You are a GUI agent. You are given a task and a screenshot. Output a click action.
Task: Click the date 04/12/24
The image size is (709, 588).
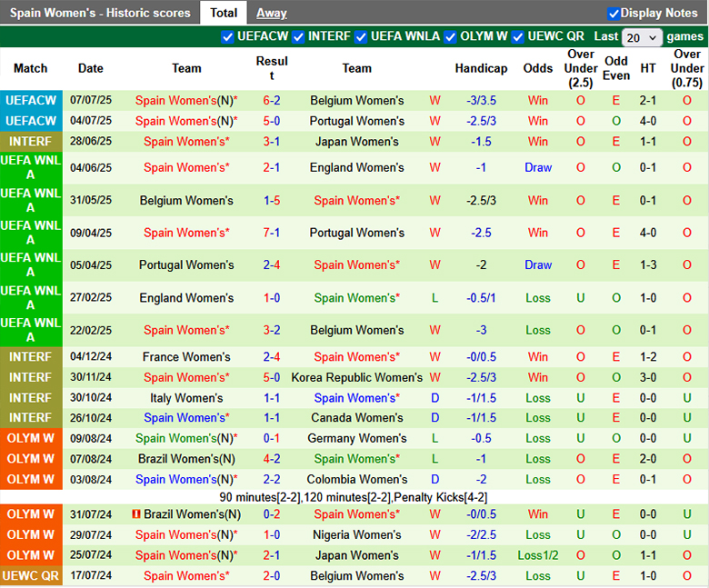pos(91,356)
